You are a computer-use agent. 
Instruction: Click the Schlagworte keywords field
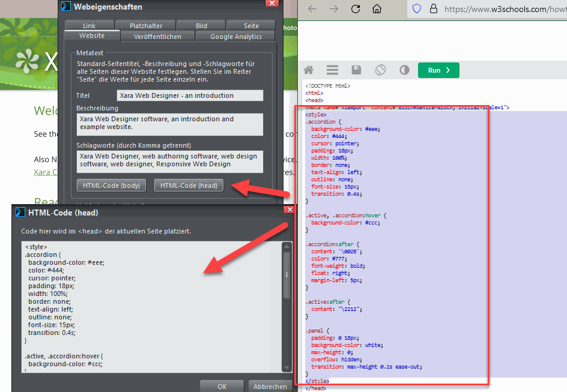pyautogui.click(x=169, y=161)
